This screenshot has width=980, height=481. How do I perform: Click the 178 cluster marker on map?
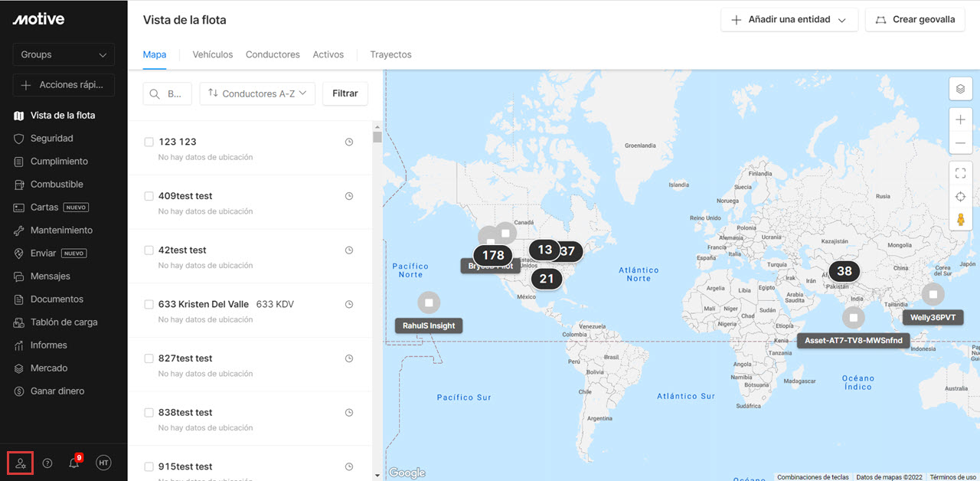click(x=493, y=255)
